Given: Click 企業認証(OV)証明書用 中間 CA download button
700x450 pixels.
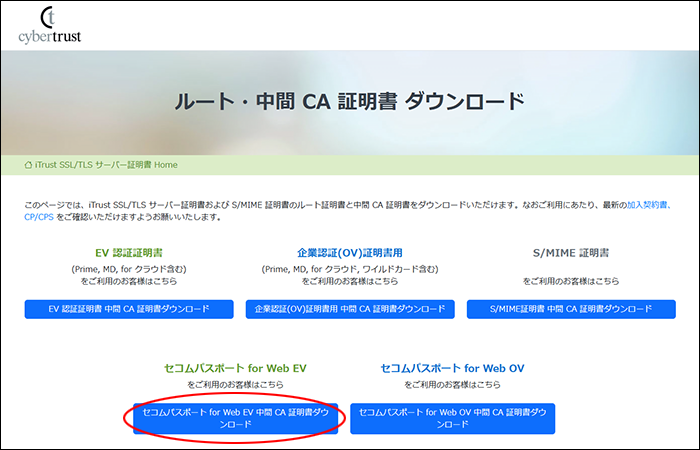Looking at the screenshot, I should [x=350, y=309].
